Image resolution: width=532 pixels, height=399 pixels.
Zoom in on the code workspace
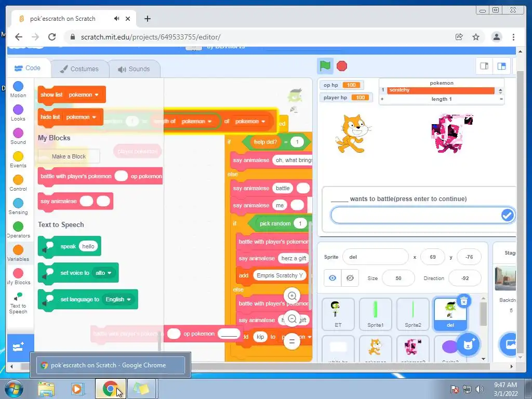292,296
